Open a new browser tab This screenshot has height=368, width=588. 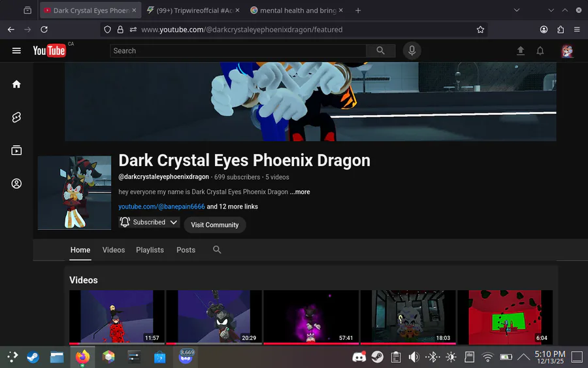pos(358,10)
